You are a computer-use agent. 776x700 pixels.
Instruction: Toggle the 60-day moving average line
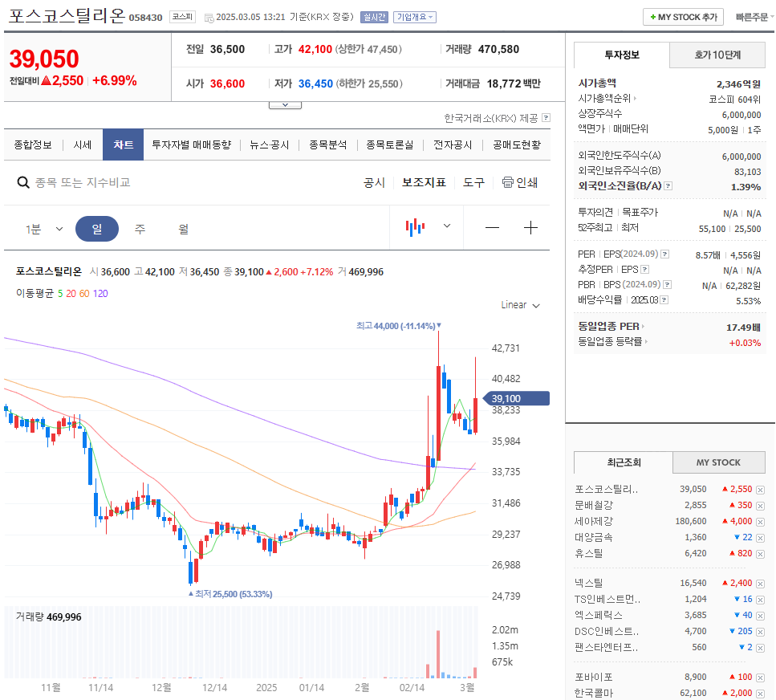(x=84, y=294)
